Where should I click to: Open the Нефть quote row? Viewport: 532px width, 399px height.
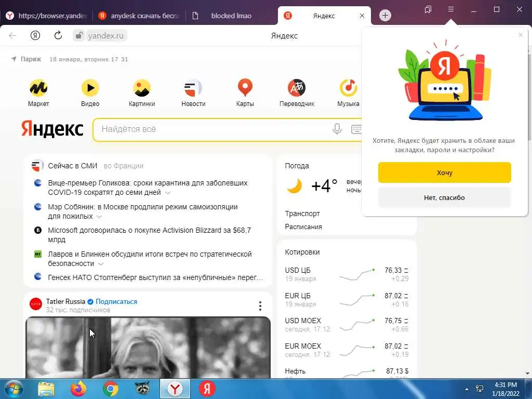(x=347, y=372)
